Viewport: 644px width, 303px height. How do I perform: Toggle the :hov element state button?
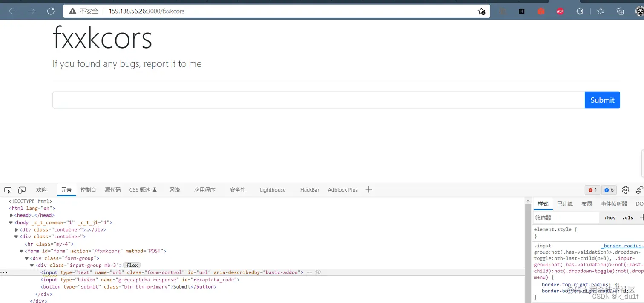(x=610, y=217)
